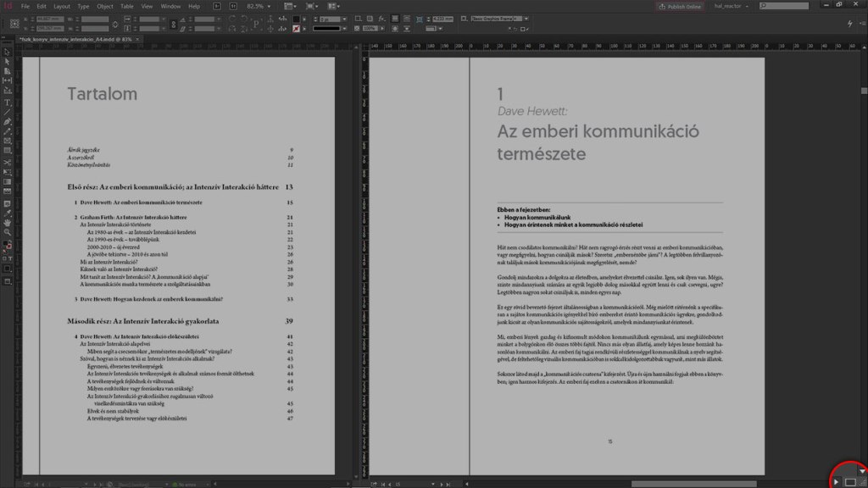Pick the Selection tool arrow
This screenshot has width=868, height=488.
pyautogui.click(x=7, y=51)
